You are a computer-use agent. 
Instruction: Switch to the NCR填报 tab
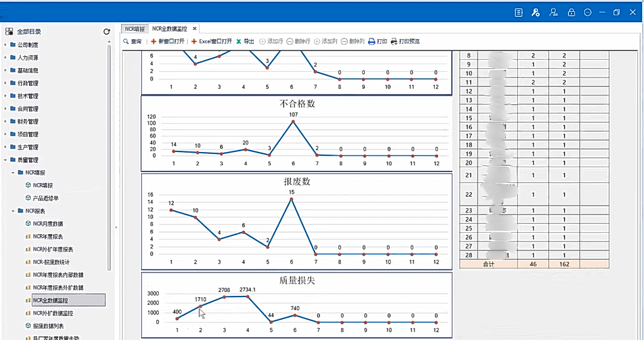(x=135, y=29)
